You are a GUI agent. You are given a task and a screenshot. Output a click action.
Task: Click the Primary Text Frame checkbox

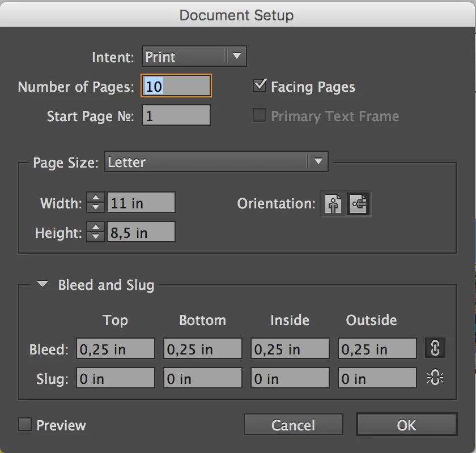pyautogui.click(x=260, y=116)
